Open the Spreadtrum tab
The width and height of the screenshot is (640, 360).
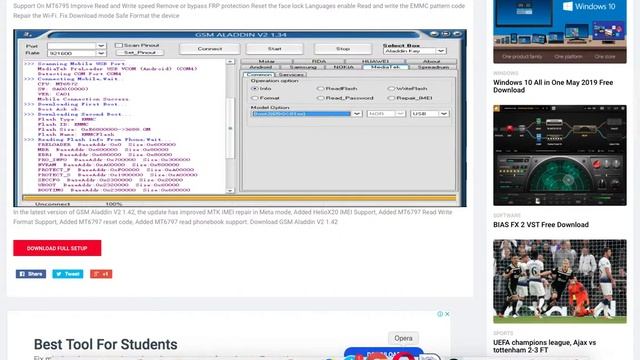433,67
